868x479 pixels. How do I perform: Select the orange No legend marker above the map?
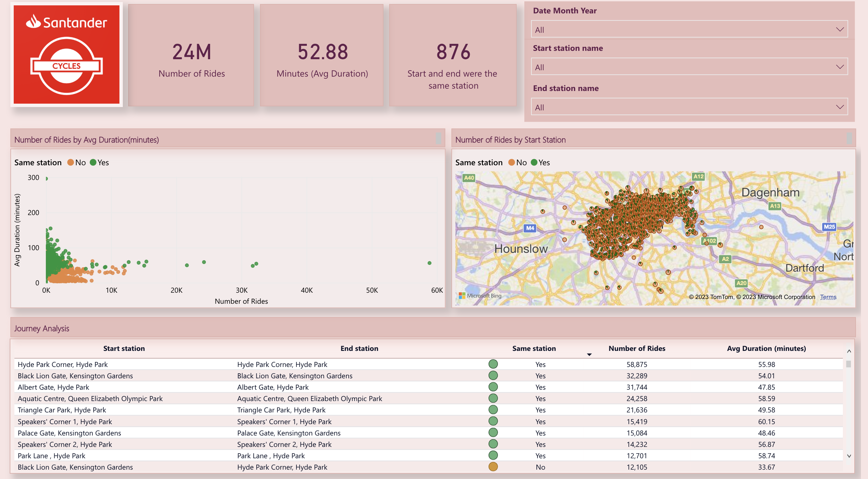(x=511, y=162)
